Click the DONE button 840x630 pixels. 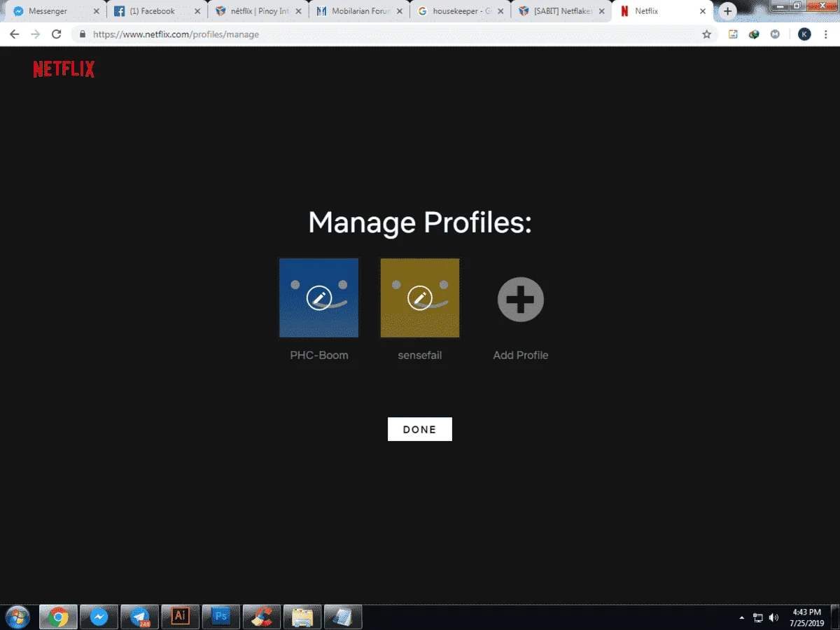(x=420, y=430)
